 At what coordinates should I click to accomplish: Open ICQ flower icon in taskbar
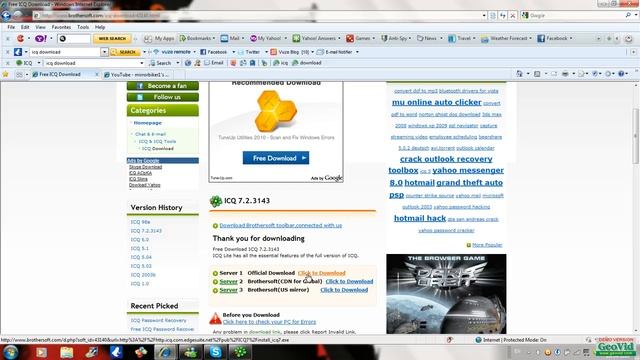(240, 352)
